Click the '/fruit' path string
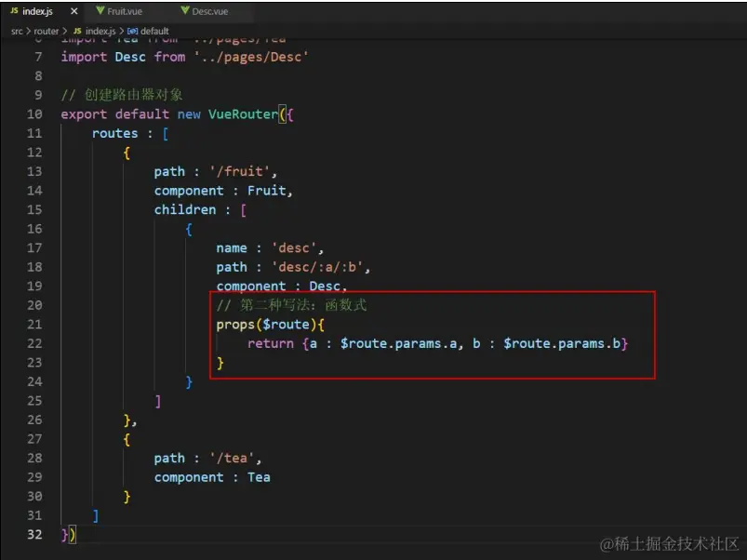The width and height of the screenshot is (747, 560). click(x=240, y=171)
